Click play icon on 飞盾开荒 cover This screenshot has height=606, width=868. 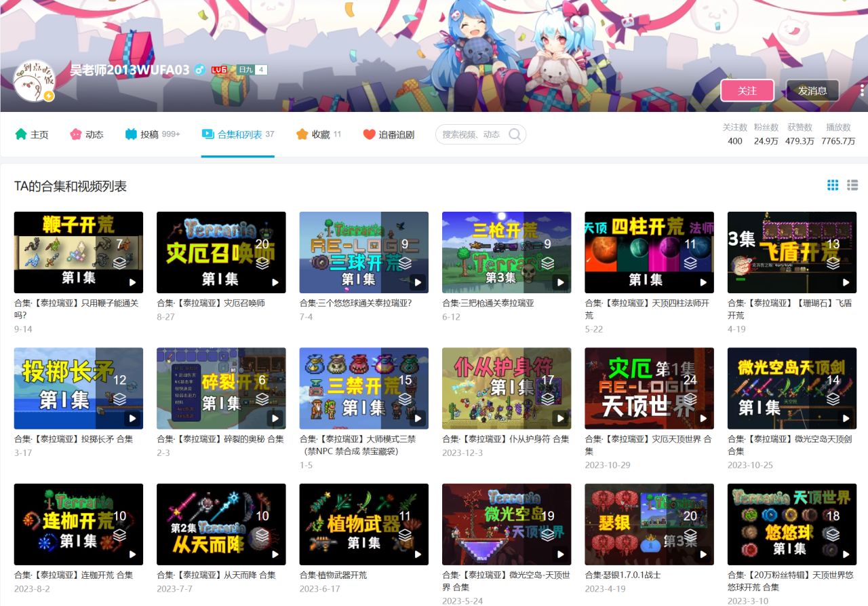846,282
